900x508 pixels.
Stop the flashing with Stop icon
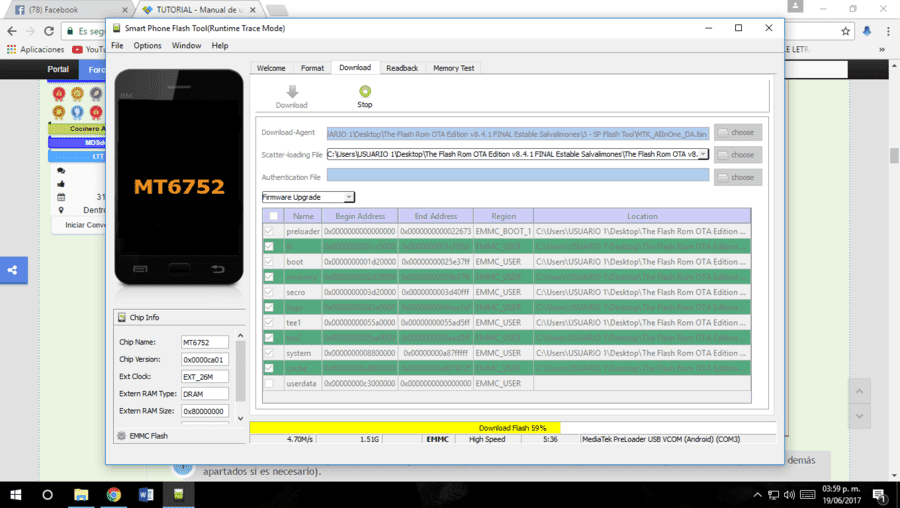[365, 91]
